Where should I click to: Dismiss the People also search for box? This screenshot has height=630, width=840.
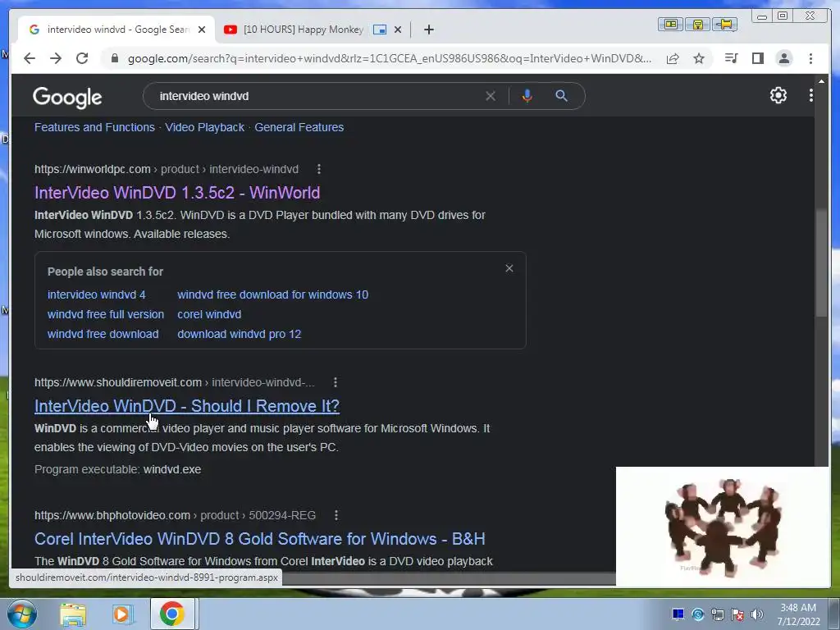click(509, 268)
